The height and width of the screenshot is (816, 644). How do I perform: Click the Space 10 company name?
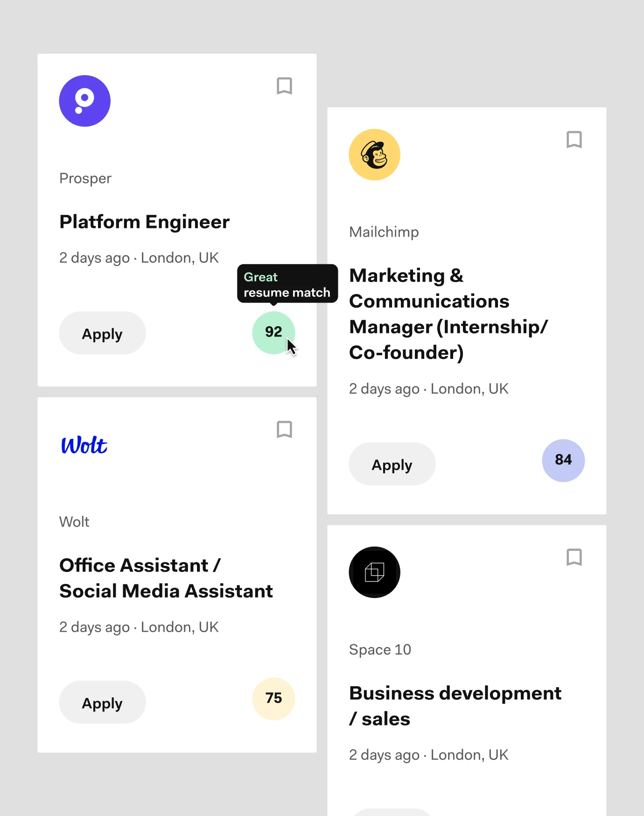click(380, 650)
